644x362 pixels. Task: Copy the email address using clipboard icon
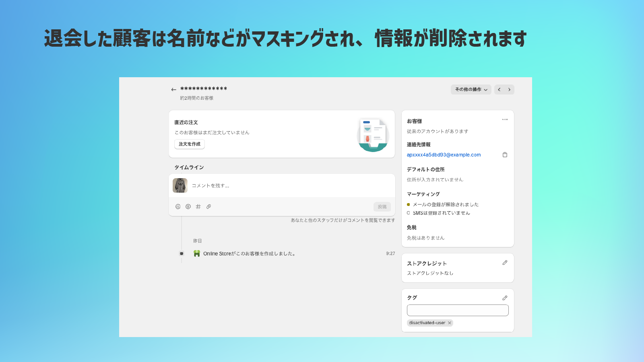505,154
